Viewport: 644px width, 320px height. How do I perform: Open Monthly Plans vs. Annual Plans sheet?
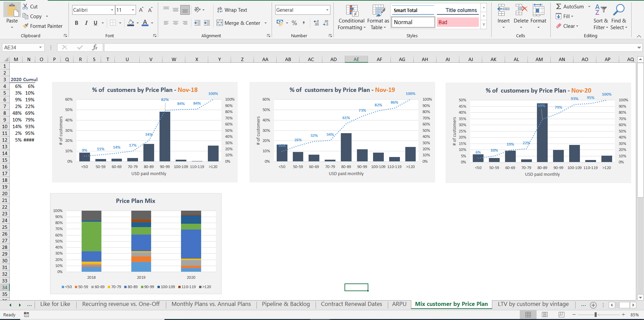click(211, 304)
